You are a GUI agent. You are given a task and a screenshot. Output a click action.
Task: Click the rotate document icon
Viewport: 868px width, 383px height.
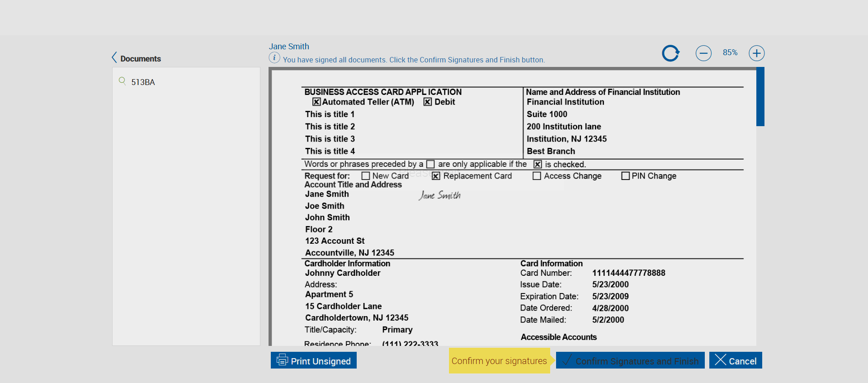671,53
